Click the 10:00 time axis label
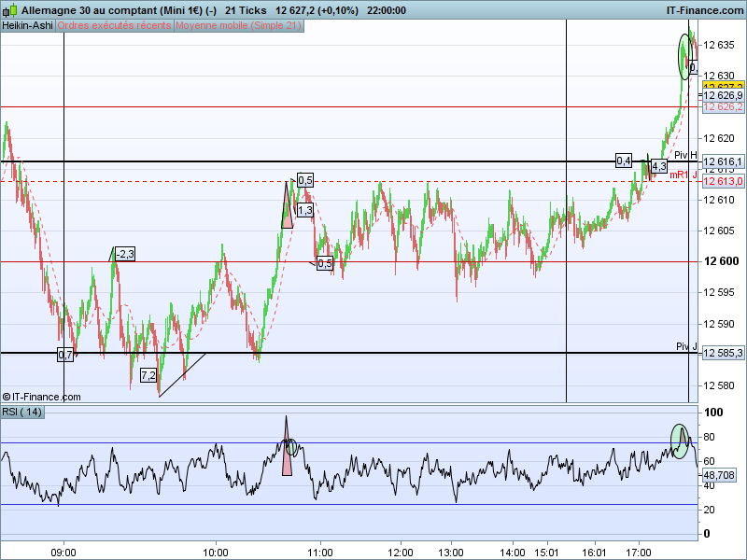 216,553
